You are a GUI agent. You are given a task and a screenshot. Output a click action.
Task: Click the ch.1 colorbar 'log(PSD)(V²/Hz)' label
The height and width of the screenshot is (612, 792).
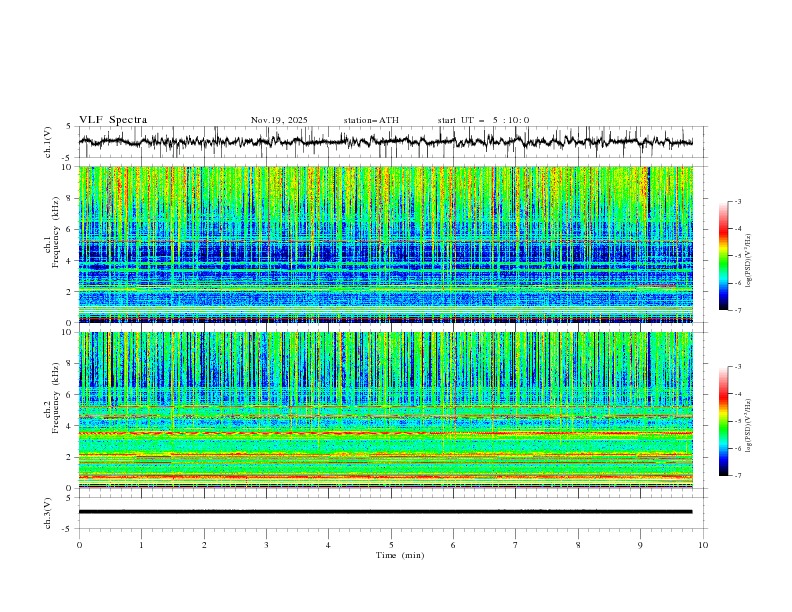[749, 261]
